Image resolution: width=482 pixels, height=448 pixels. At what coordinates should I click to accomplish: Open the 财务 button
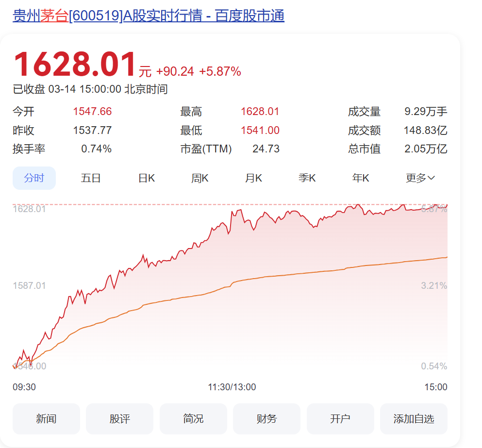coord(267,419)
